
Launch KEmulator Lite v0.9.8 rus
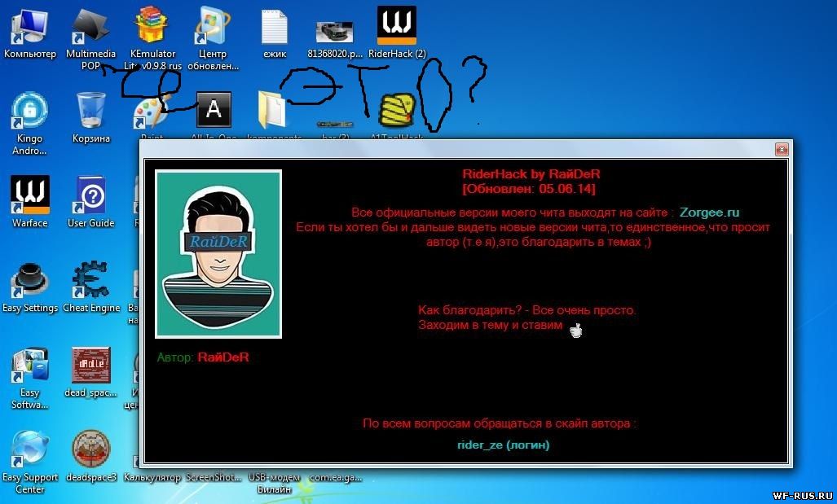pos(152,28)
